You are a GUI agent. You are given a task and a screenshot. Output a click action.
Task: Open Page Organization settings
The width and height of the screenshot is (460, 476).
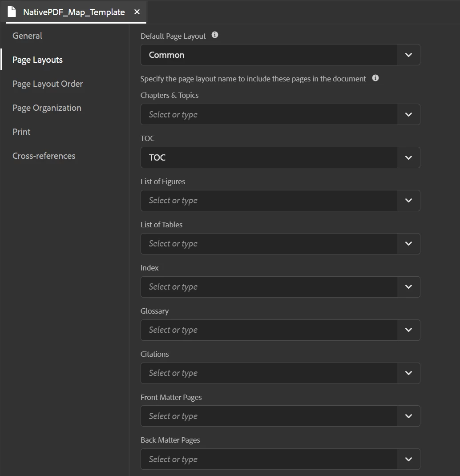click(47, 108)
